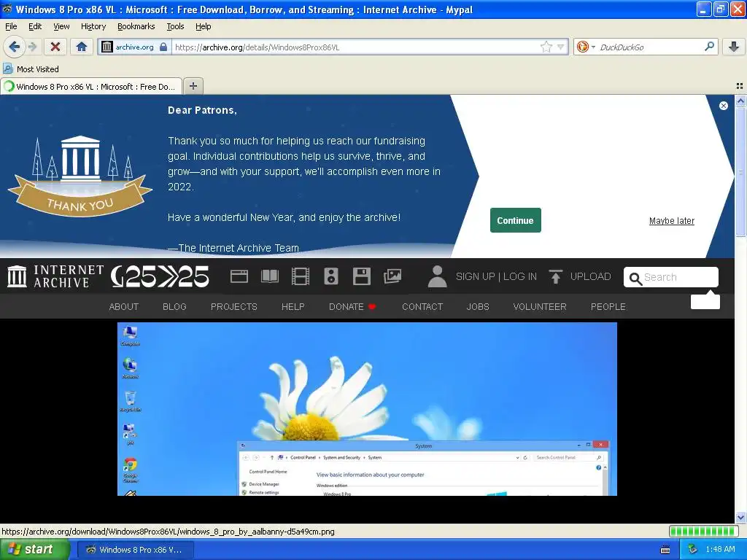
Task: Click the upload arrow icon
Action: click(555, 276)
